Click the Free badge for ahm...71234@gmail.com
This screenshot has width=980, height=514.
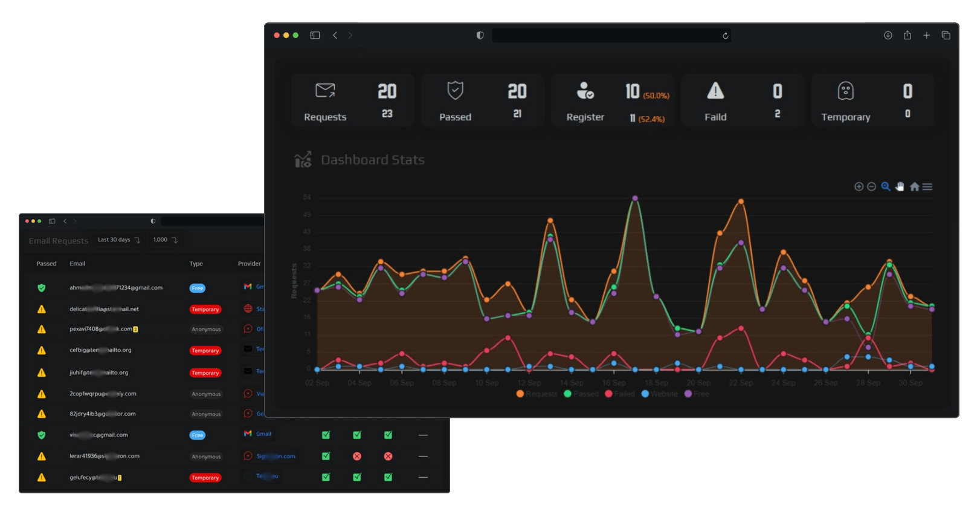click(198, 288)
